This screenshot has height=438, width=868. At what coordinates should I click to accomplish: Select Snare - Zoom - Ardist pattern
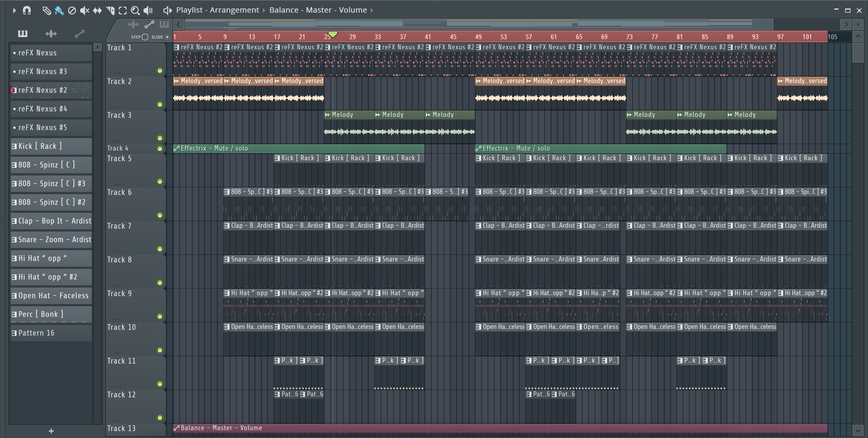pos(51,239)
